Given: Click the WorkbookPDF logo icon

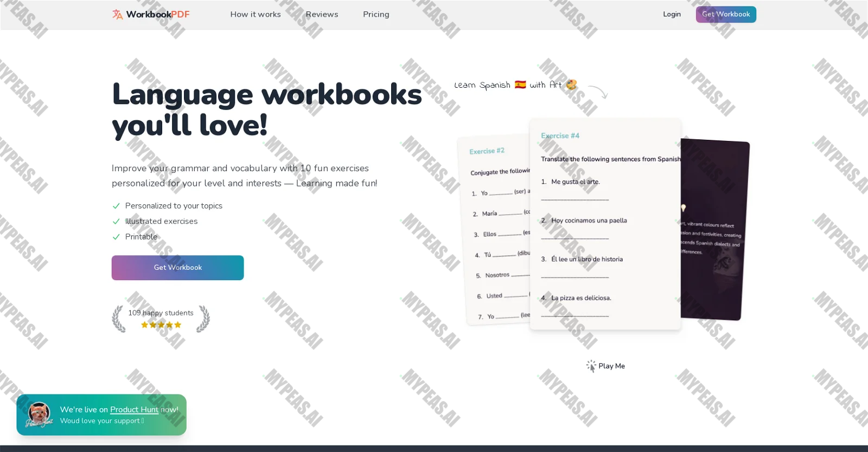Looking at the screenshot, I should point(117,14).
